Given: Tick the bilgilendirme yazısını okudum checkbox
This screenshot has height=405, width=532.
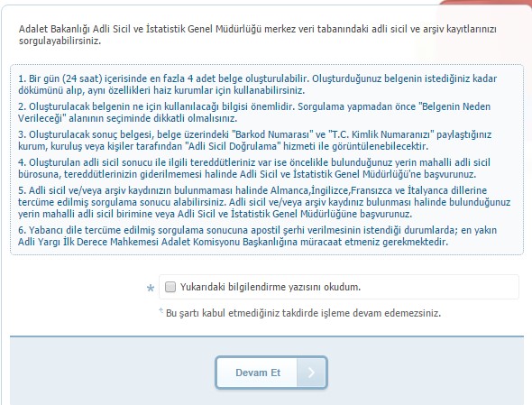Looking at the screenshot, I should [170, 287].
